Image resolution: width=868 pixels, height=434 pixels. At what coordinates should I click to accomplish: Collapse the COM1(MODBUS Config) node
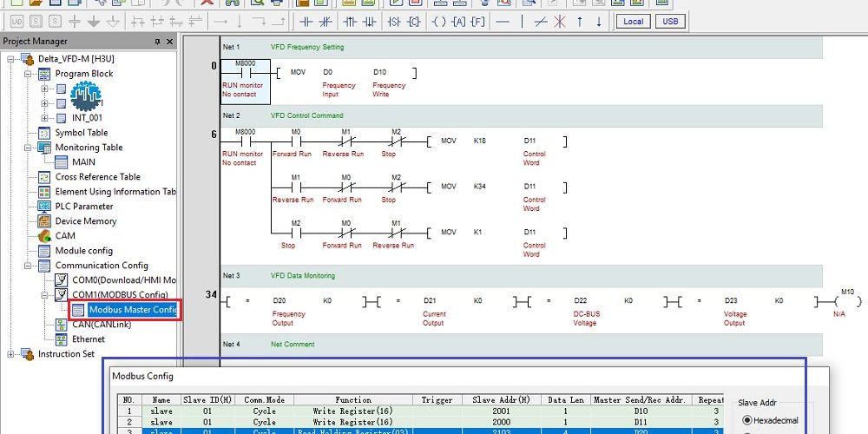pos(45,295)
